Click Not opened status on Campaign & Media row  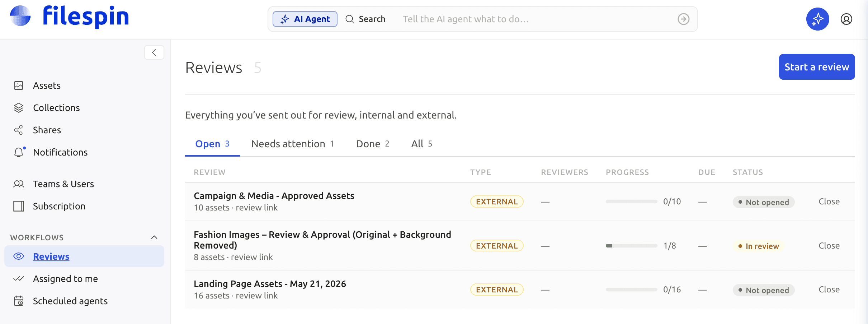[764, 202]
